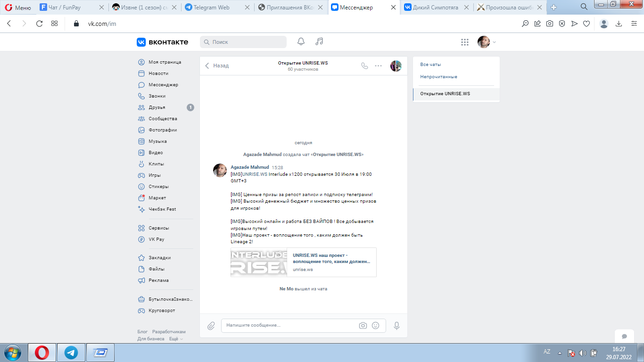The height and width of the screenshot is (362, 644).
Task: Open Opera from the Windows taskbar
Action: (x=42, y=353)
